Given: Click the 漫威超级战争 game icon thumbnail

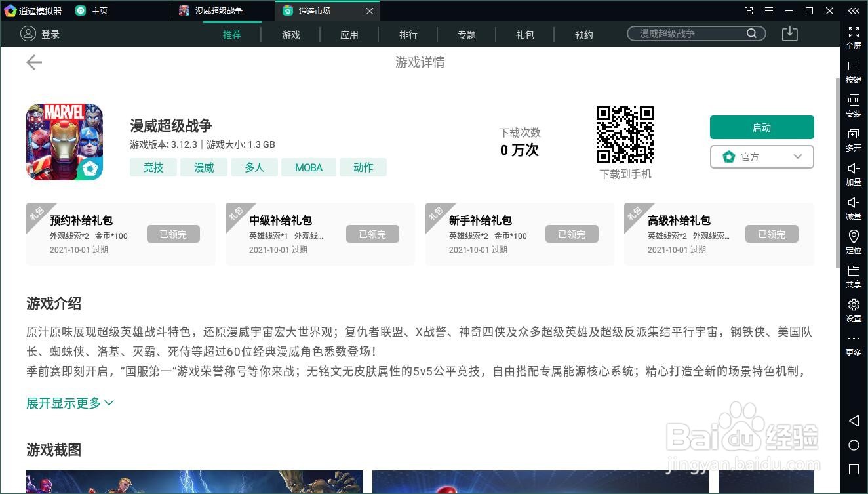Looking at the screenshot, I should pyautogui.click(x=64, y=142).
